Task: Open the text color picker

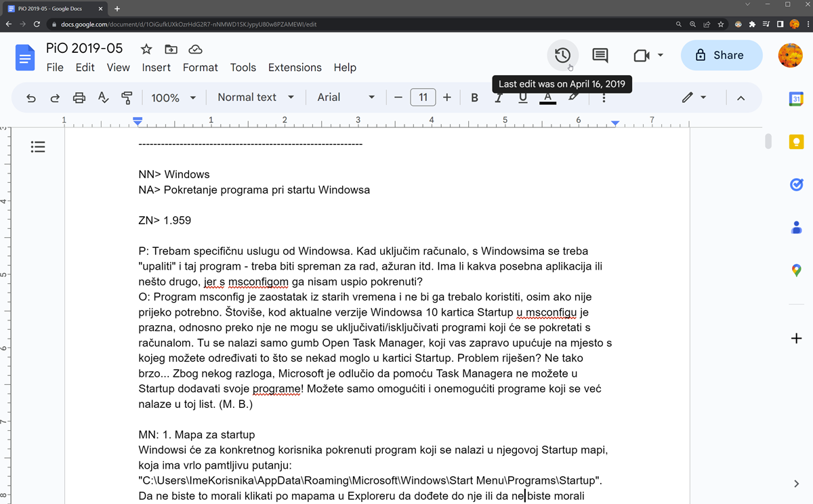Action: click(547, 98)
